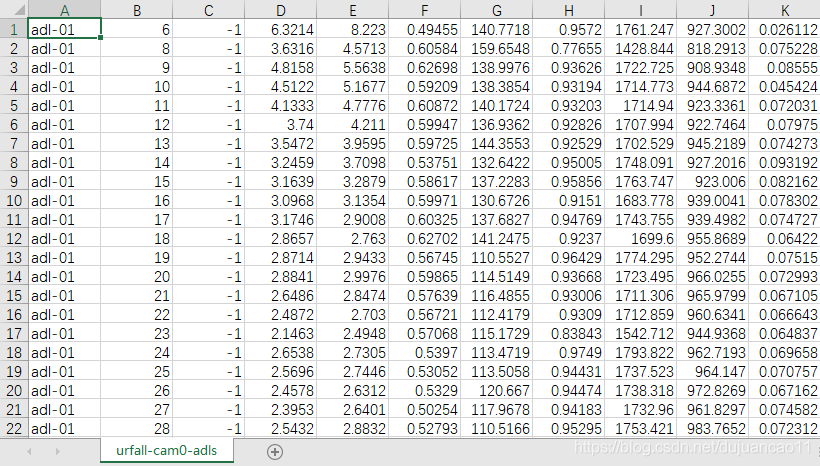Select column F header

click(424, 10)
